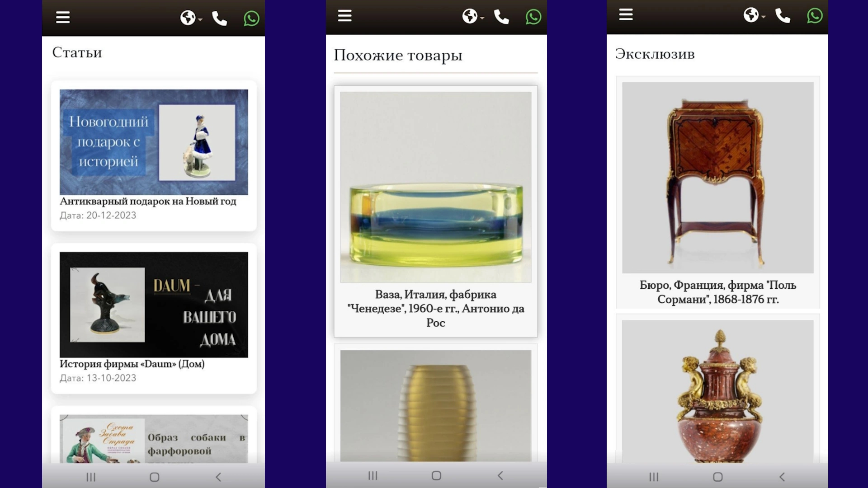This screenshot has width=868, height=488.
Task: Tap Android back button on Эксклюзив screen
Action: click(x=782, y=477)
